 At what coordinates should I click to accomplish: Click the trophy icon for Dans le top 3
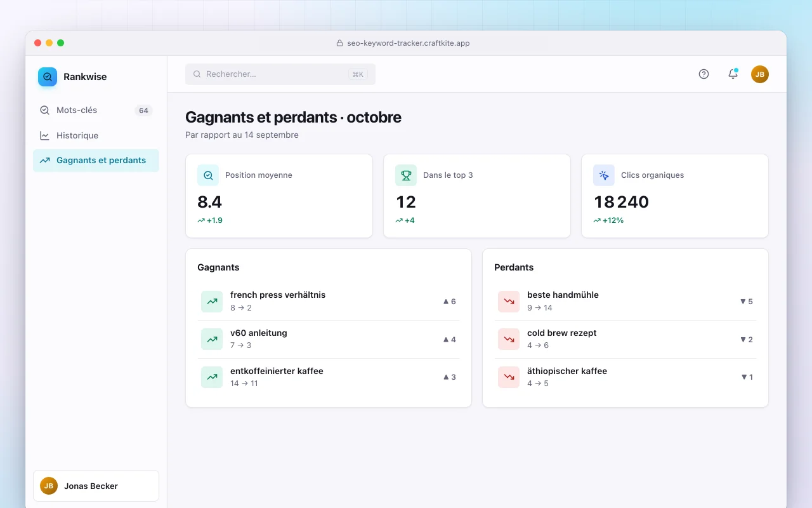click(x=406, y=175)
